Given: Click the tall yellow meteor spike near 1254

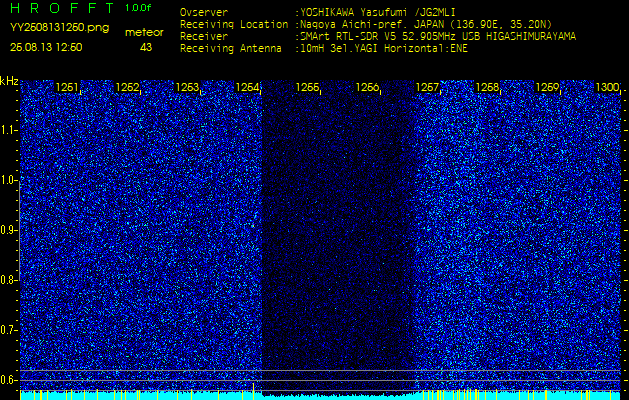Looking at the screenshot, I should [254, 391].
